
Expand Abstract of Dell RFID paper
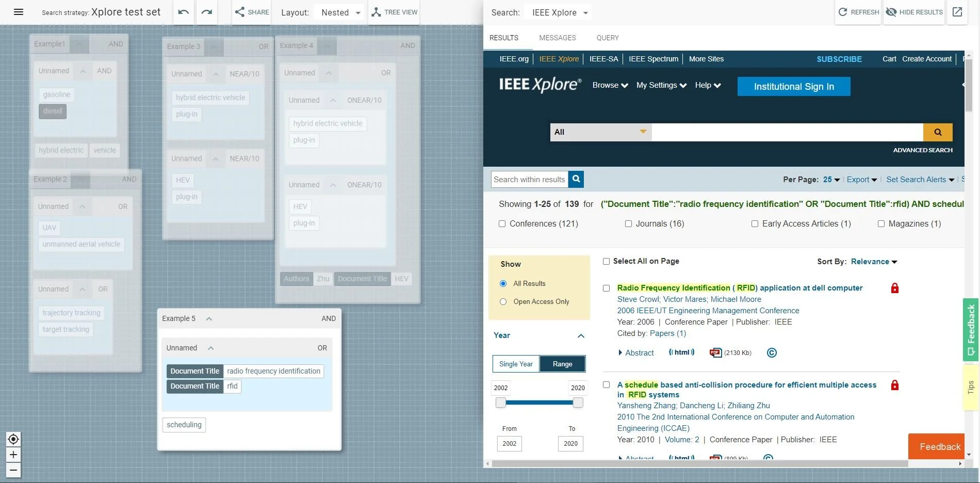point(635,353)
